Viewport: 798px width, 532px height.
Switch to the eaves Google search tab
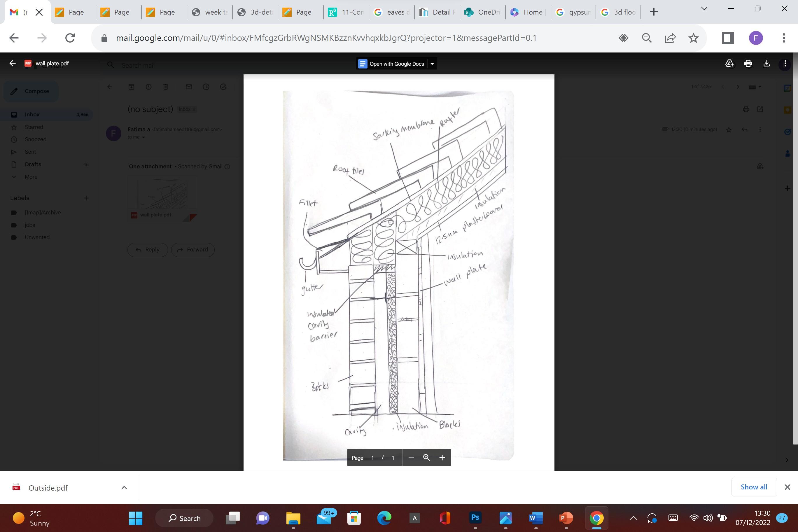click(392, 12)
